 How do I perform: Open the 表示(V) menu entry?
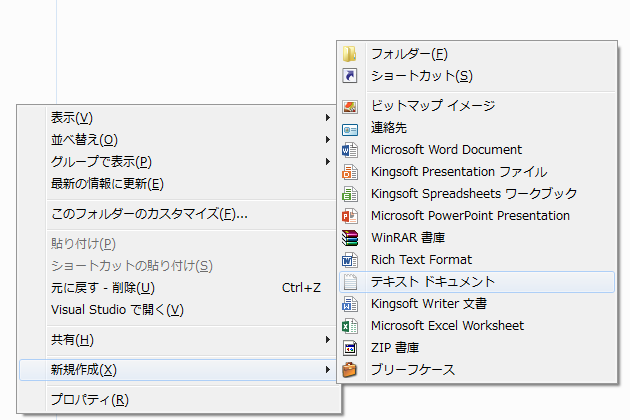point(178,118)
